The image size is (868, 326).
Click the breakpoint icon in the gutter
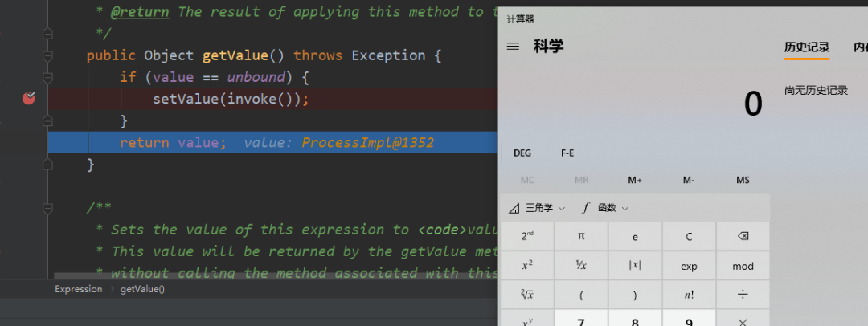[30, 98]
